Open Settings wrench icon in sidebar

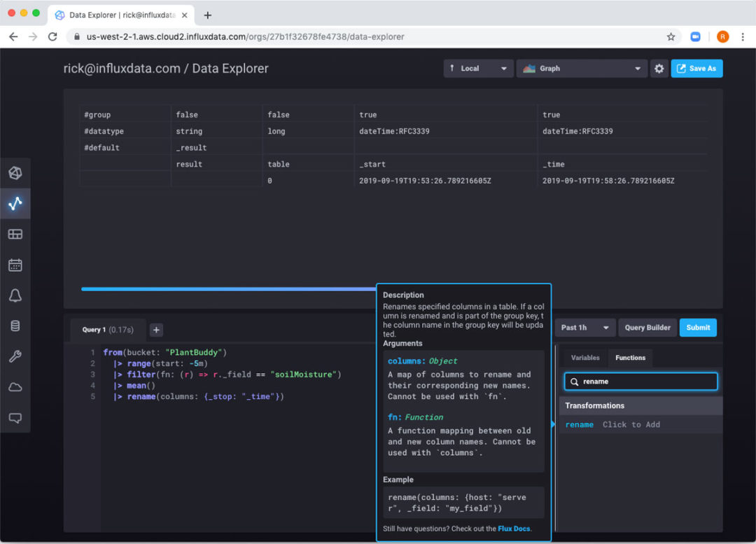15,356
